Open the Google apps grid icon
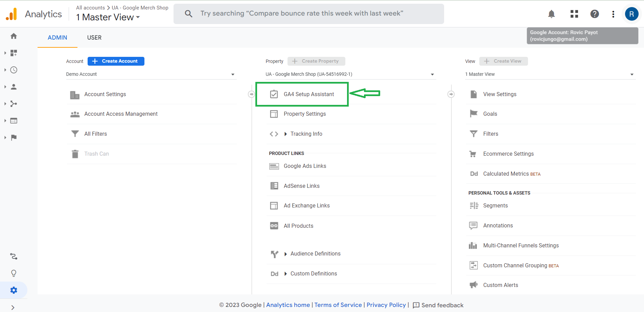644x312 pixels. (x=574, y=14)
